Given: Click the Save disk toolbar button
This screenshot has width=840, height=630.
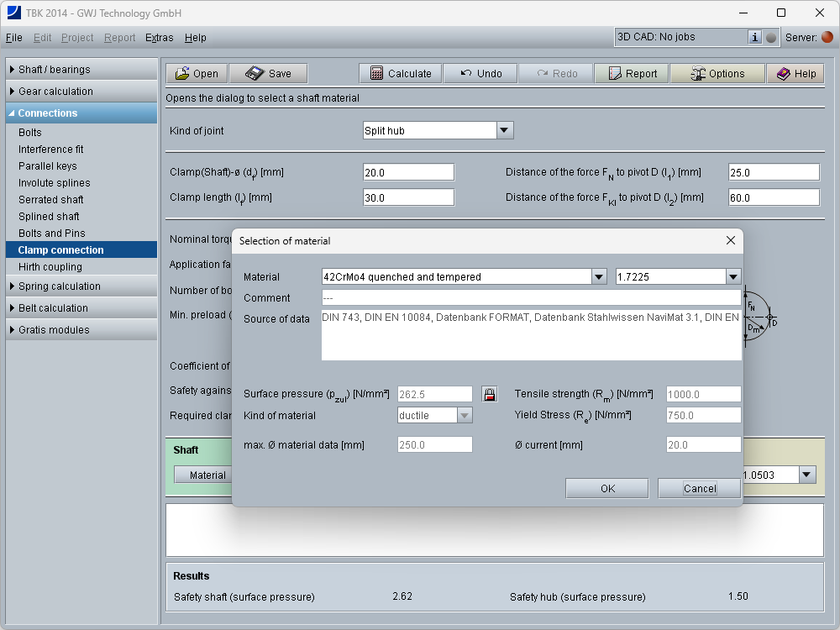Looking at the screenshot, I should click(268, 74).
